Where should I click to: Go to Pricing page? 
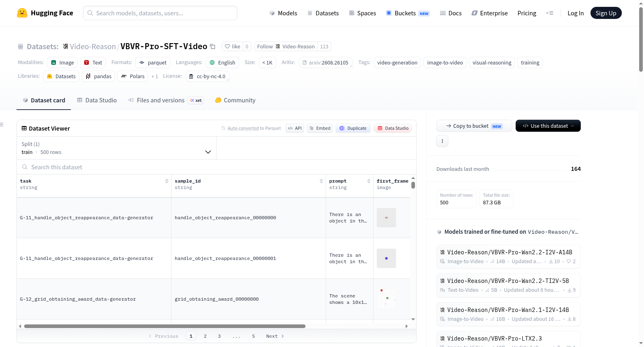527,13
